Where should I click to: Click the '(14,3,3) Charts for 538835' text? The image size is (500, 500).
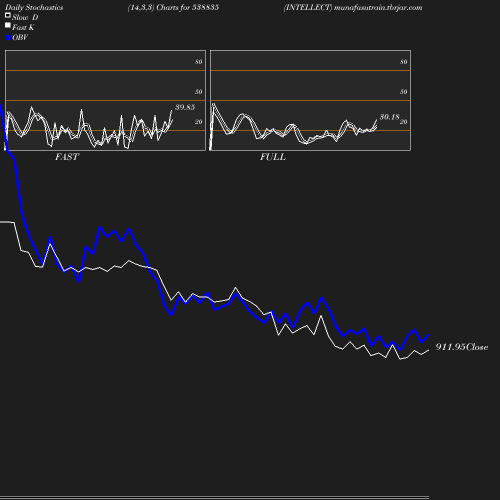pos(173,7)
